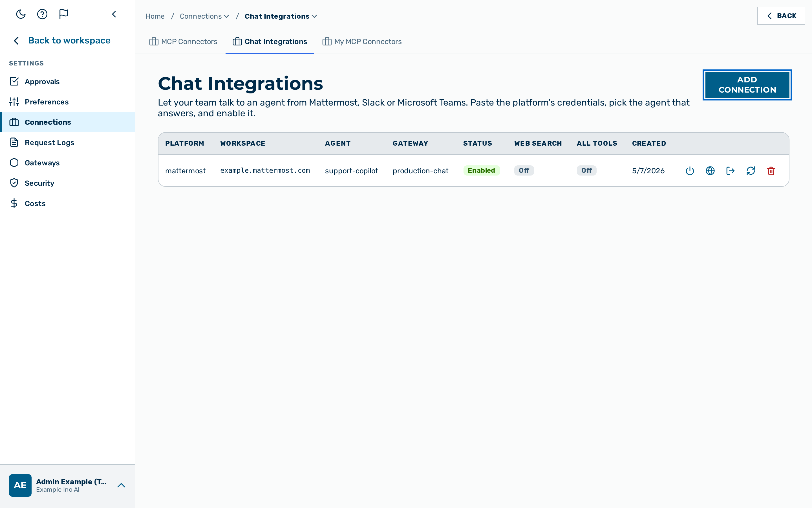Open Request Logs page
812x508 pixels.
pyautogui.click(x=67, y=143)
